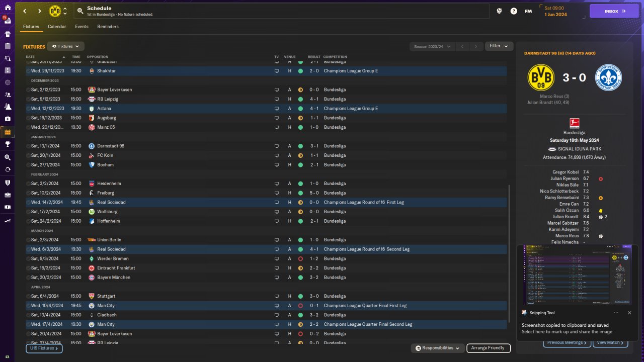Open the Development Centre graph icon
The height and width of the screenshot is (362, 644).
tap(7, 220)
